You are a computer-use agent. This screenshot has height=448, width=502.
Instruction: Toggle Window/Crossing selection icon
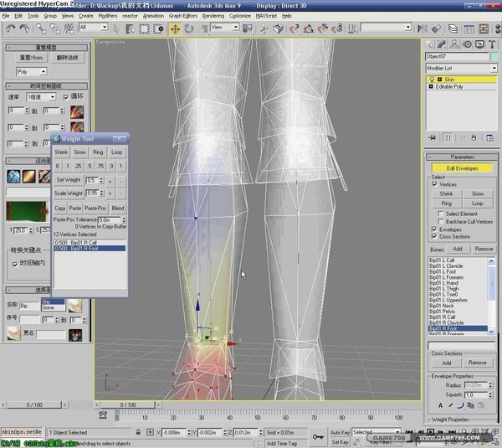[x=158, y=29]
